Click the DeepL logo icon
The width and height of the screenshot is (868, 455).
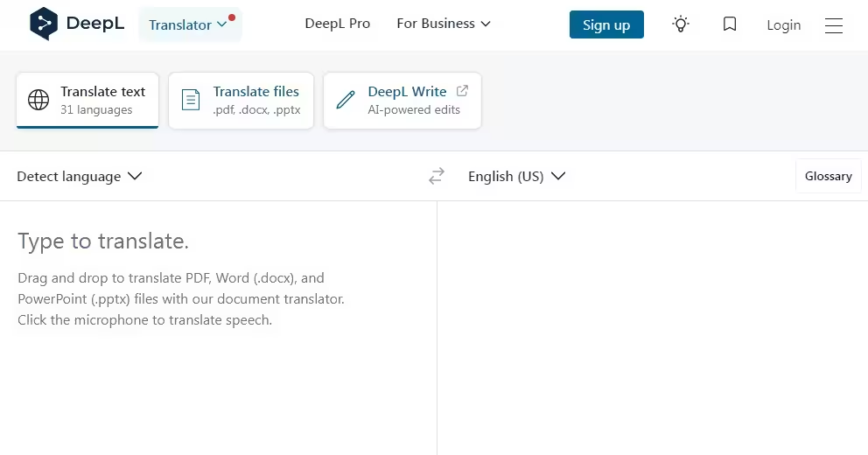[44, 24]
